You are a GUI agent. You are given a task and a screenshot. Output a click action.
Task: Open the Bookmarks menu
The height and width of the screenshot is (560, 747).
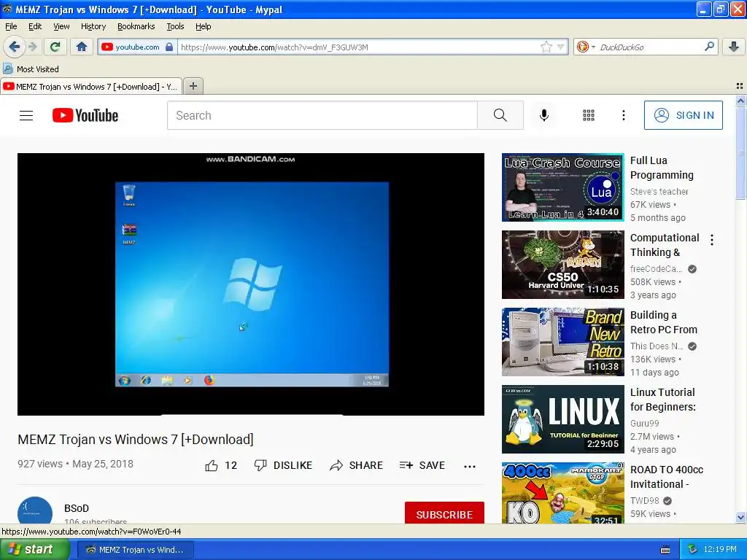tap(136, 26)
